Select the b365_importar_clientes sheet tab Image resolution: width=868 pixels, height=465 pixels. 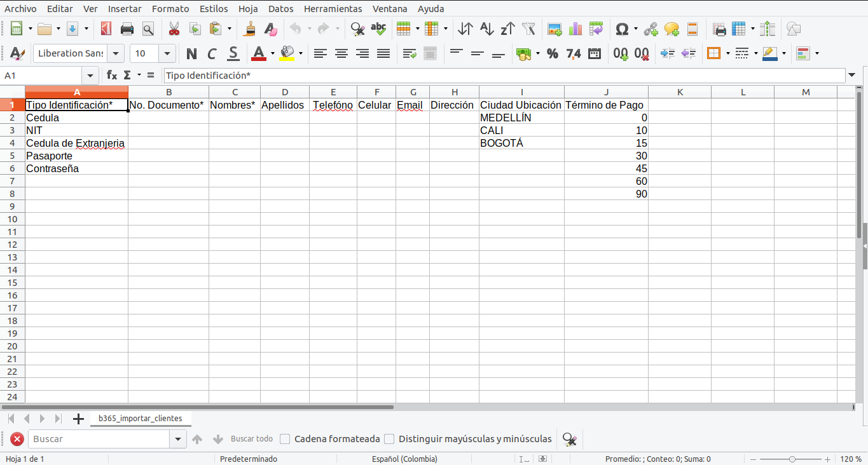point(141,419)
